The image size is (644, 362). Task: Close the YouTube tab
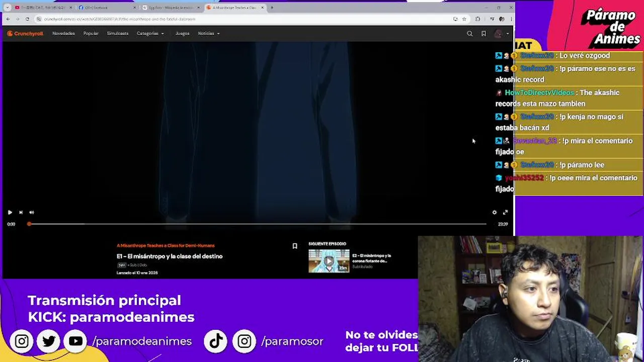point(70,8)
